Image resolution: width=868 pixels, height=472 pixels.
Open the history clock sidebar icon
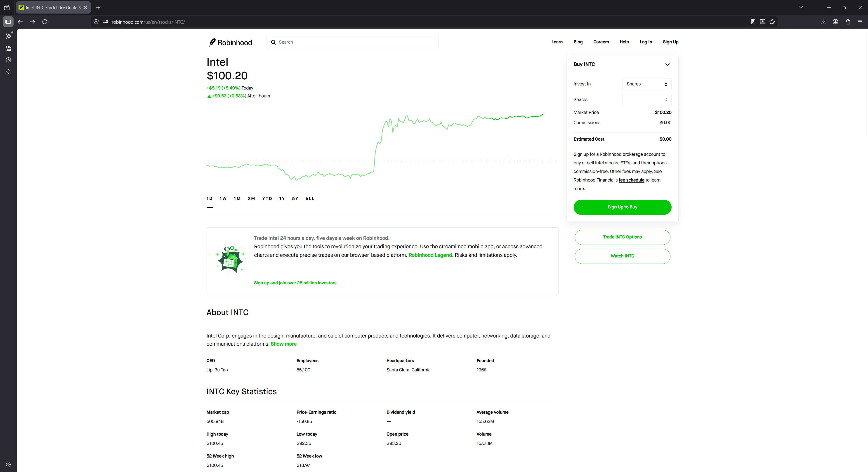coord(8,60)
